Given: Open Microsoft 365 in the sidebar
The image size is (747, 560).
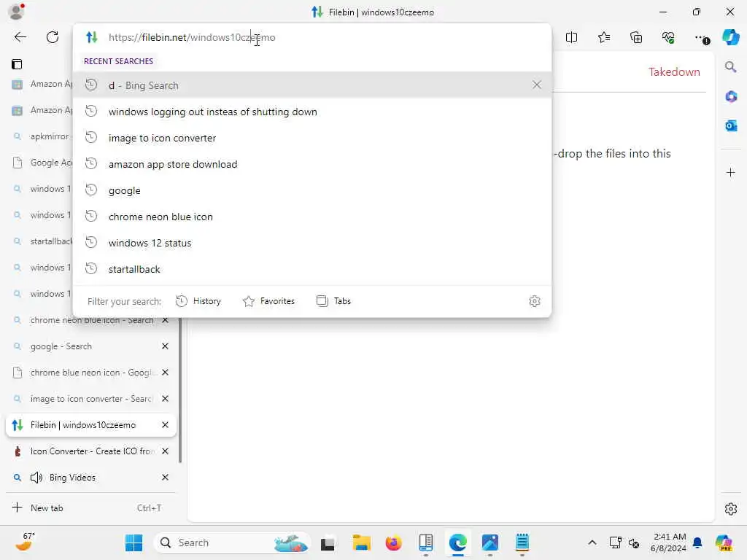Looking at the screenshot, I should tap(730, 96).
